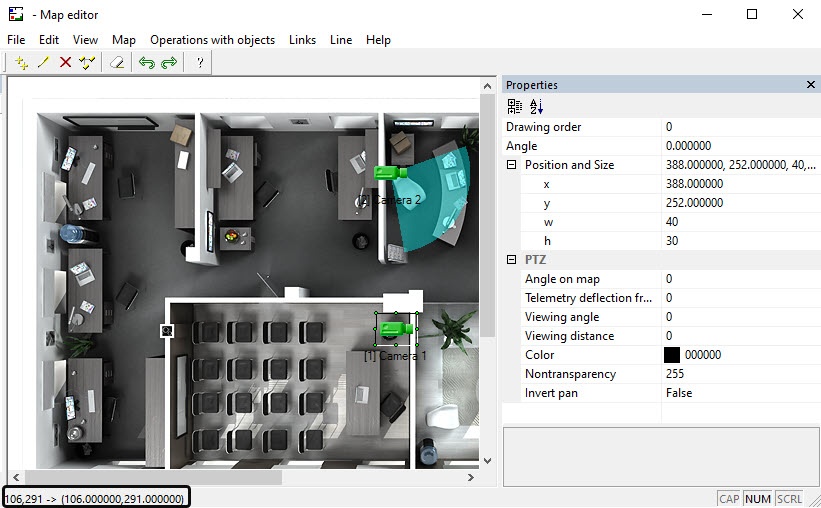
Task: Click the map scroll down arrow
Action: coord(487,461)
